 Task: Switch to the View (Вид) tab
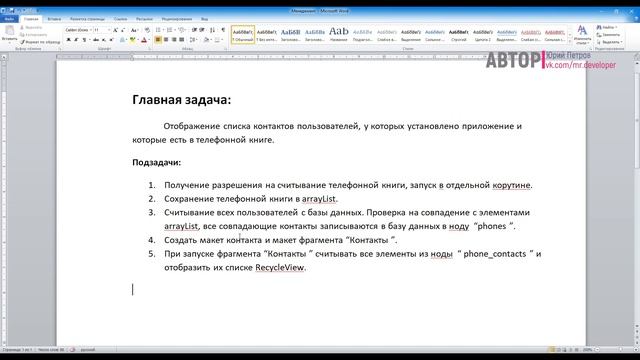[204, 19]
